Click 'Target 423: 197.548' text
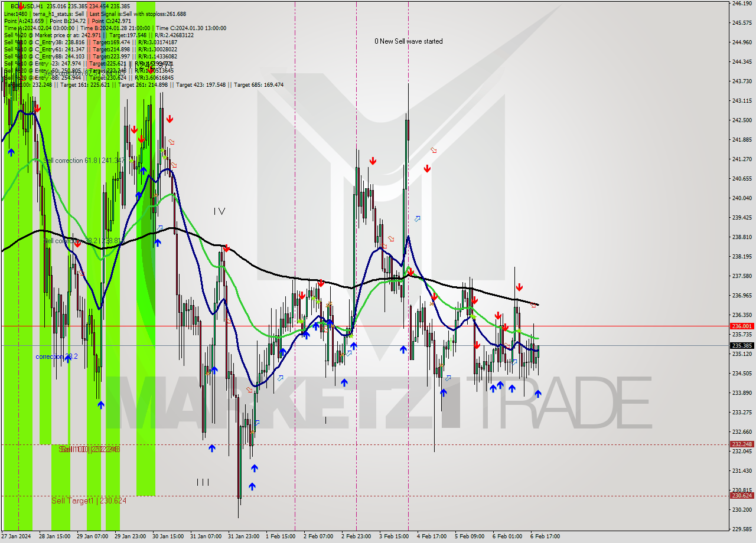 (x=201, y=85)
